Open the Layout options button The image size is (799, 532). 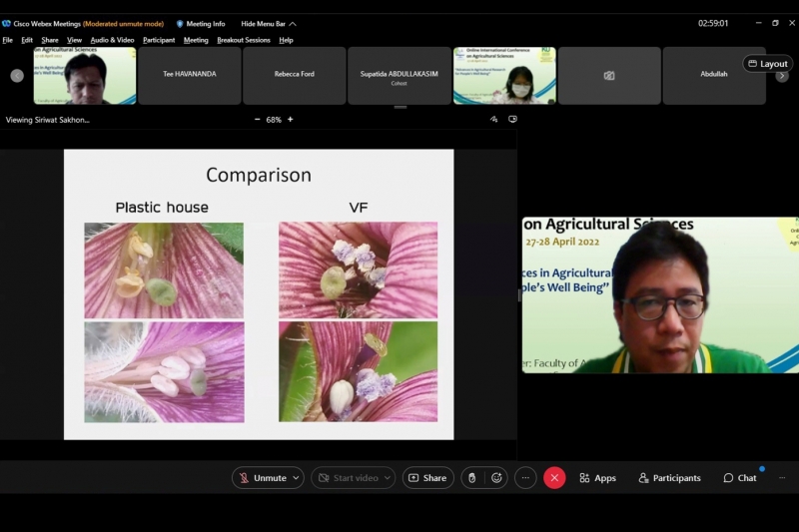[767, 64]
